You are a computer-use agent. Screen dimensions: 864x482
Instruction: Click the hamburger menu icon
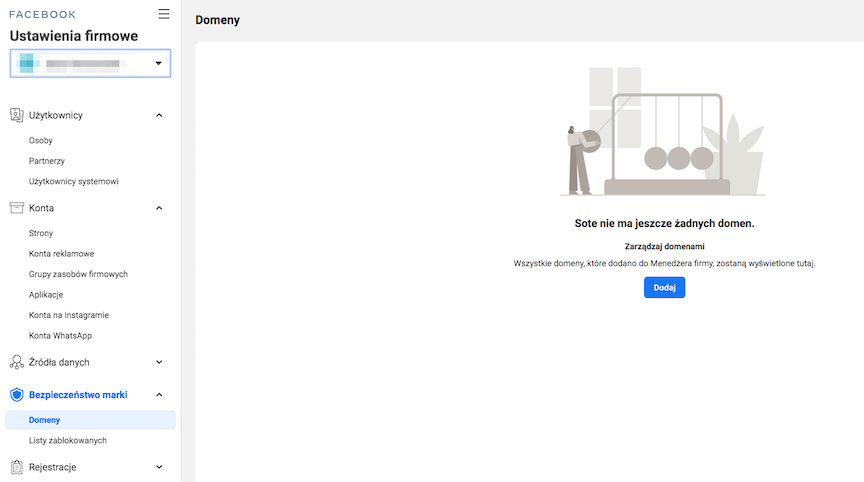click(x=164, y=14)
